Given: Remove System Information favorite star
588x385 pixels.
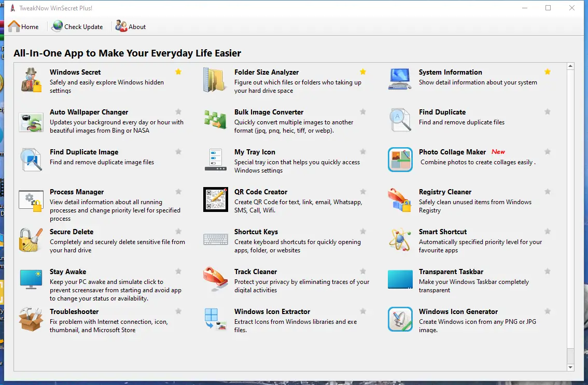Looking at the screenshot, I should point(548,72).
